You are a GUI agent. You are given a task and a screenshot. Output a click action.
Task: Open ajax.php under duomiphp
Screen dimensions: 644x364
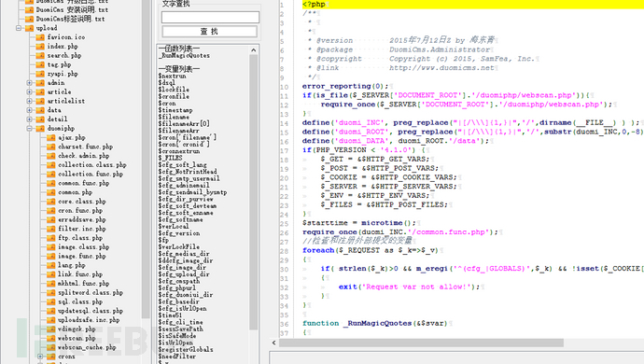pos(72,137)
